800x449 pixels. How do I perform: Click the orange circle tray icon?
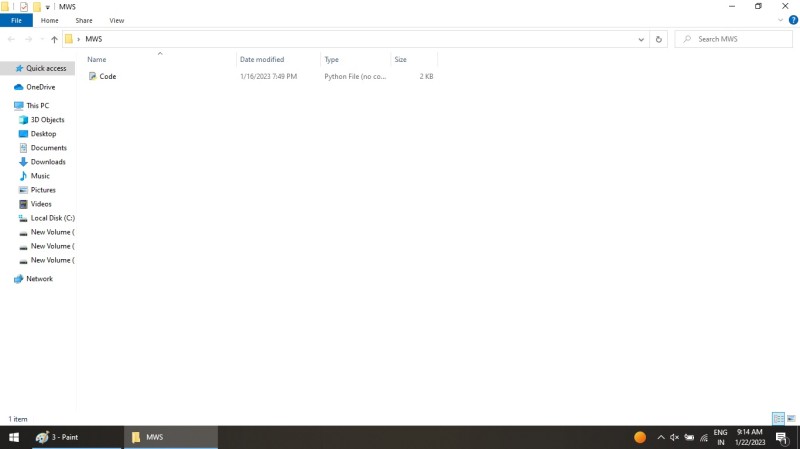pos(640,437)
